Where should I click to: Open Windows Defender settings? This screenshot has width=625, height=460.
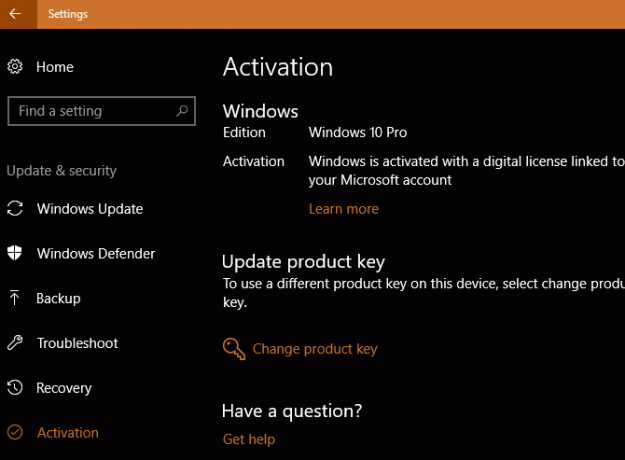point(96,254)
